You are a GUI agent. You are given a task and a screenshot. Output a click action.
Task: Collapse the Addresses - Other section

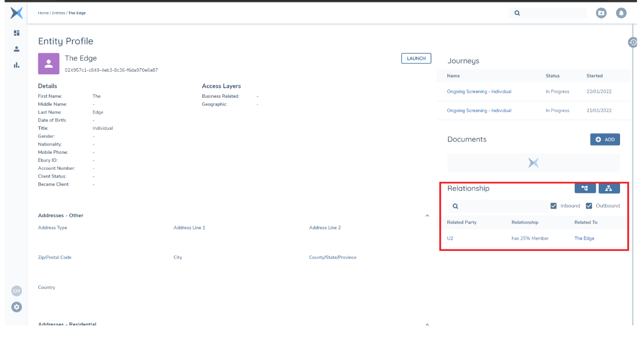pos(427,216)
